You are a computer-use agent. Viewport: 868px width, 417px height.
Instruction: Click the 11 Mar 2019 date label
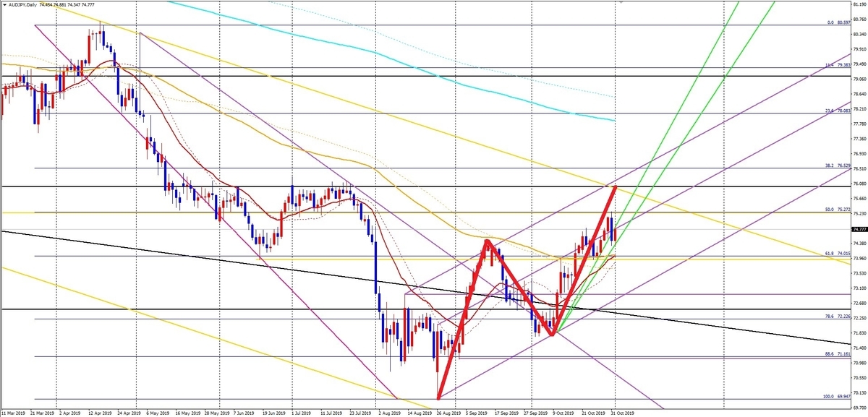(14, 413)
